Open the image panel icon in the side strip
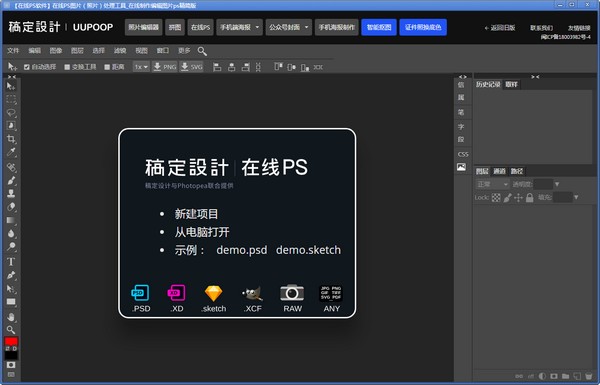The height and width of the screenshot is (385, 600). tap(461, 167)
